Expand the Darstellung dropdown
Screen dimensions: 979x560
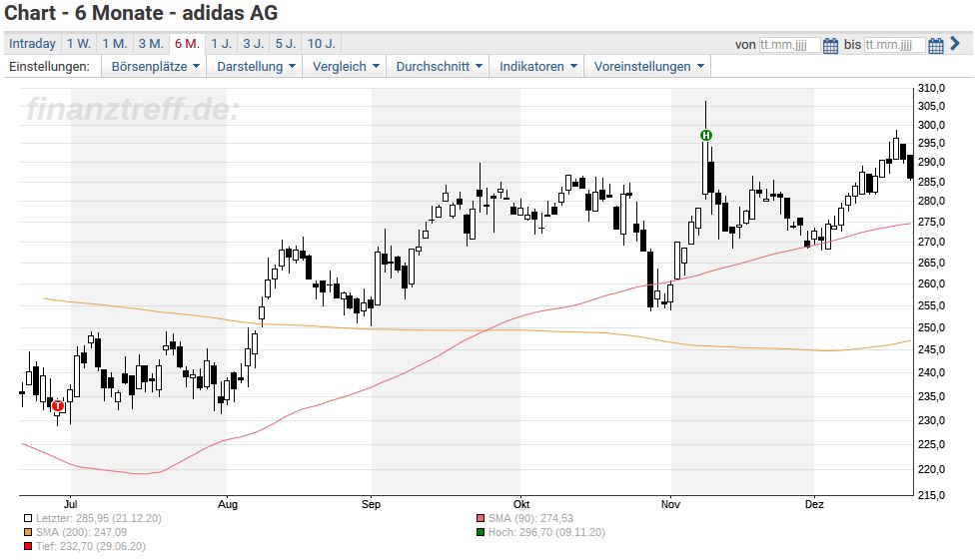tap(256, 66)
